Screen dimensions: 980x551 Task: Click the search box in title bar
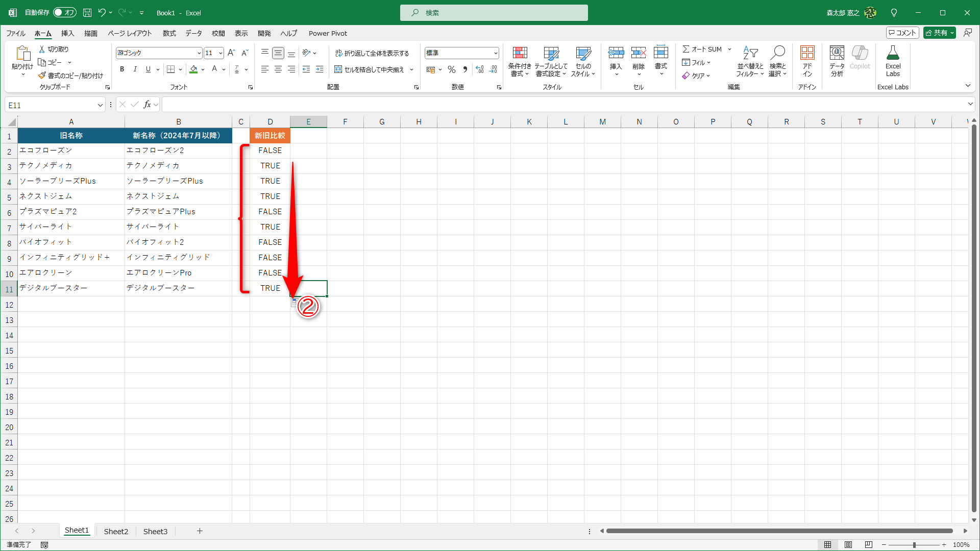pos(494,13)
